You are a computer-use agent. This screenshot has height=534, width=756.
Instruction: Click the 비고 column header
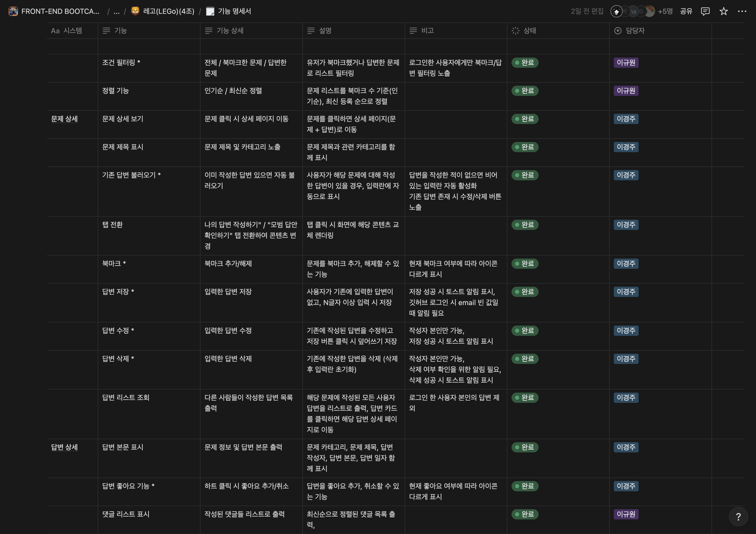coord(427,31)
